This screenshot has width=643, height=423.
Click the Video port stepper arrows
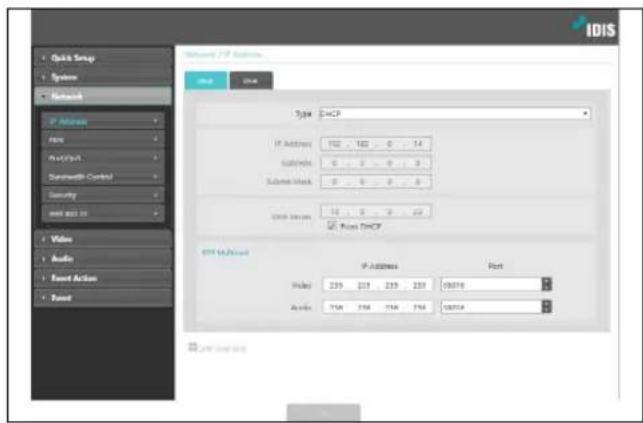[547, 284]
